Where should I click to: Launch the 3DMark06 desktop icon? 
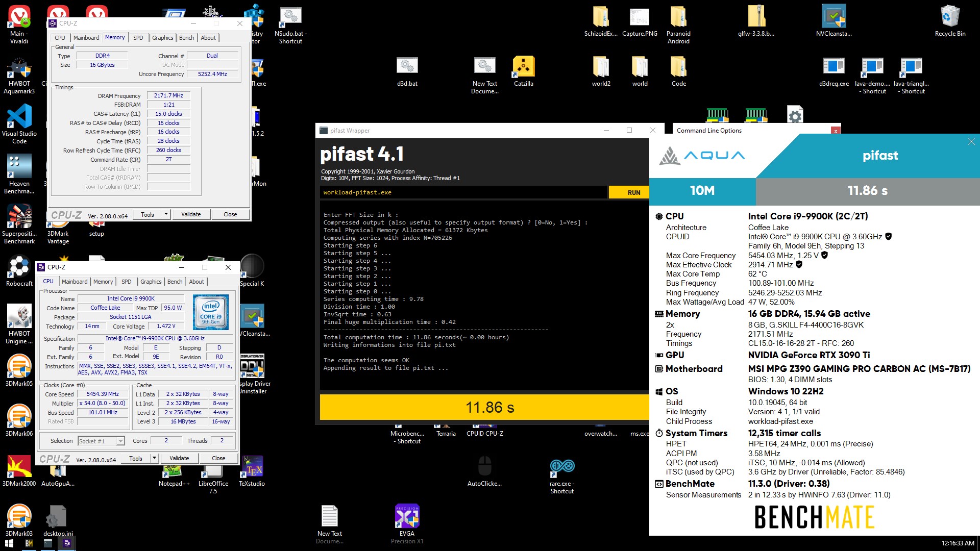coord(19,421)
